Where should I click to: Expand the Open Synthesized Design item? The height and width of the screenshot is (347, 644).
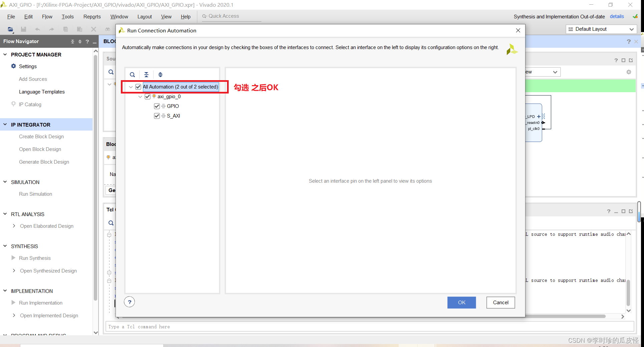[14, 271]
